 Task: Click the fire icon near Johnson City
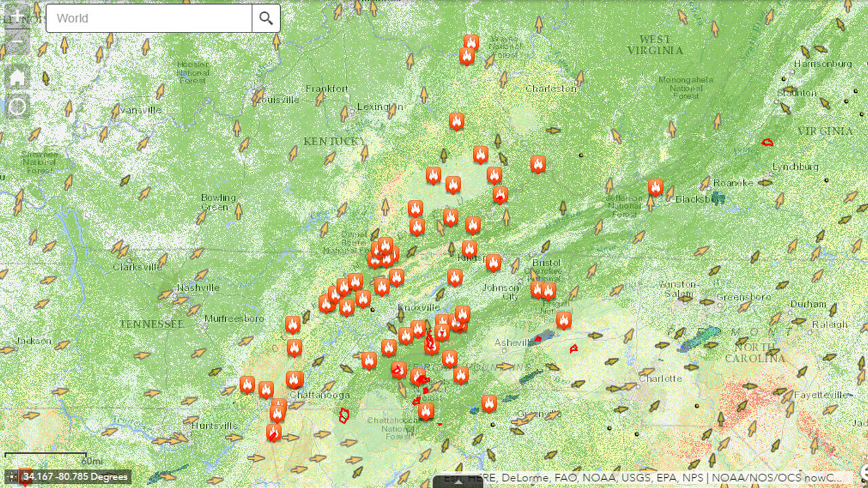pyautogui.click(x=493, y=262)
